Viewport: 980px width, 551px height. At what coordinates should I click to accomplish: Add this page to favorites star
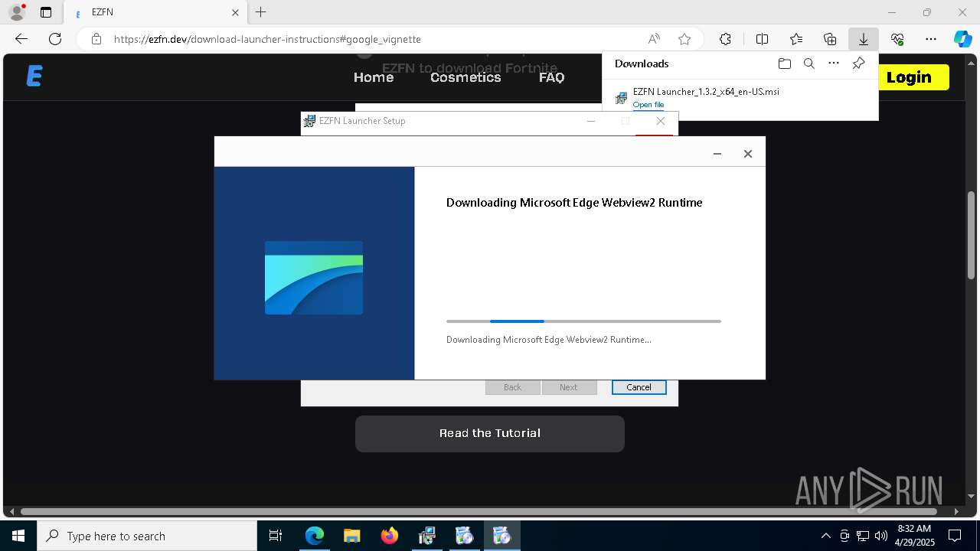[684, 39]
